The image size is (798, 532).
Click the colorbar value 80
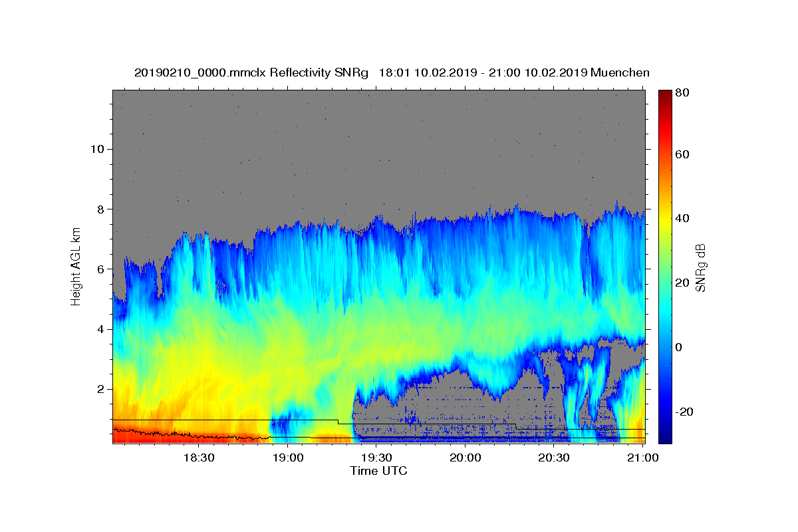682,92
